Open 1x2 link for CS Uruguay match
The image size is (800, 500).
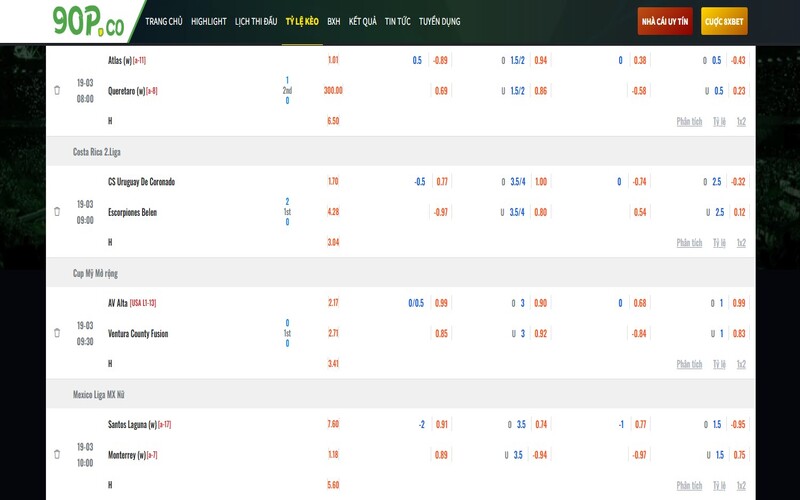(x=741, y=243)
